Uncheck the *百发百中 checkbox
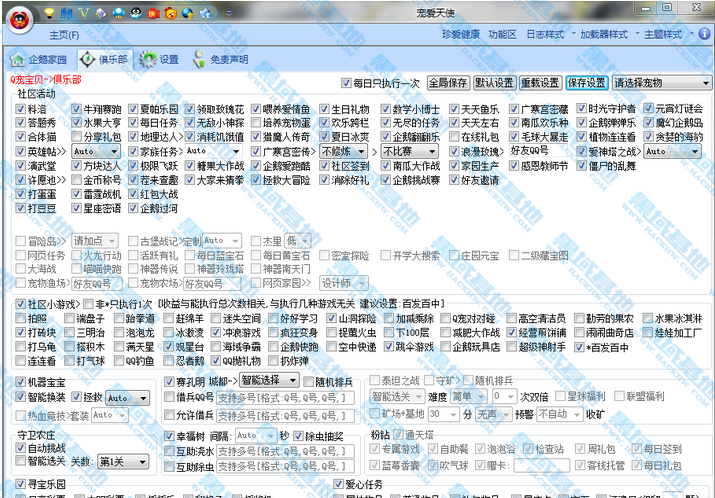The width and height of the screenshot is (715, 498). (x=579, y=347)
